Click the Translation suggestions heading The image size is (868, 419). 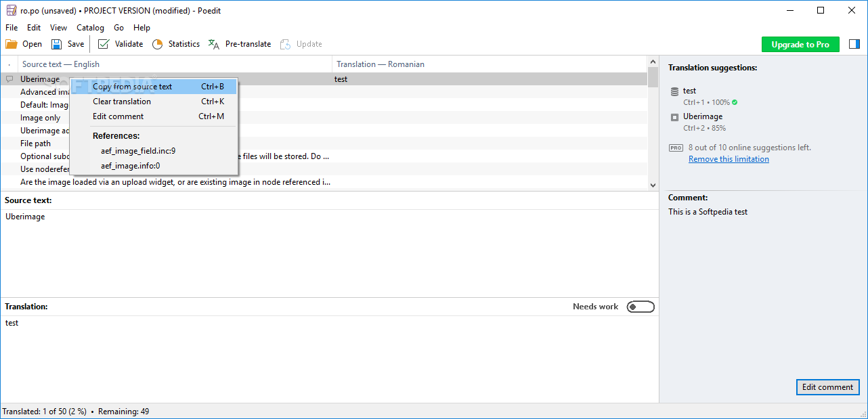click(x=712, y=68)
